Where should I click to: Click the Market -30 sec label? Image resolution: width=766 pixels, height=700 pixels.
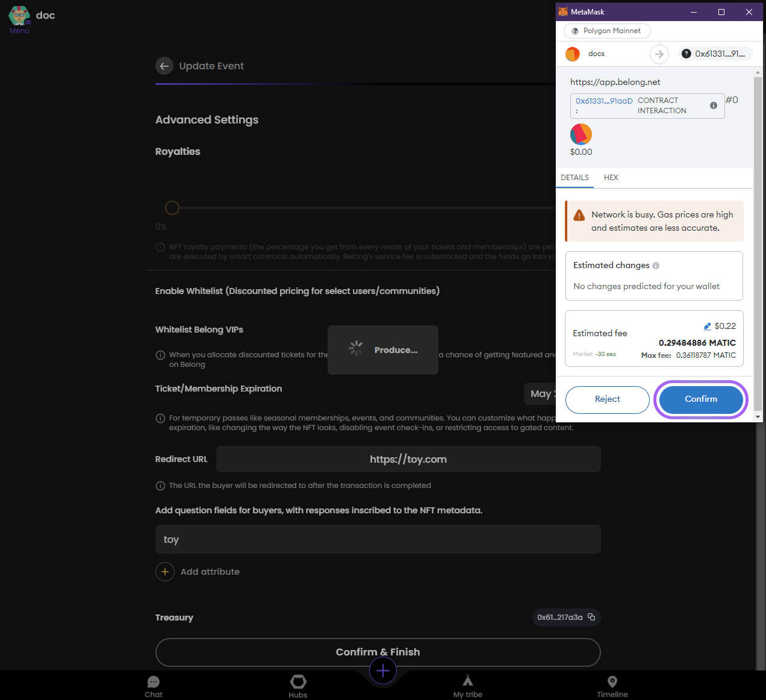594,354
